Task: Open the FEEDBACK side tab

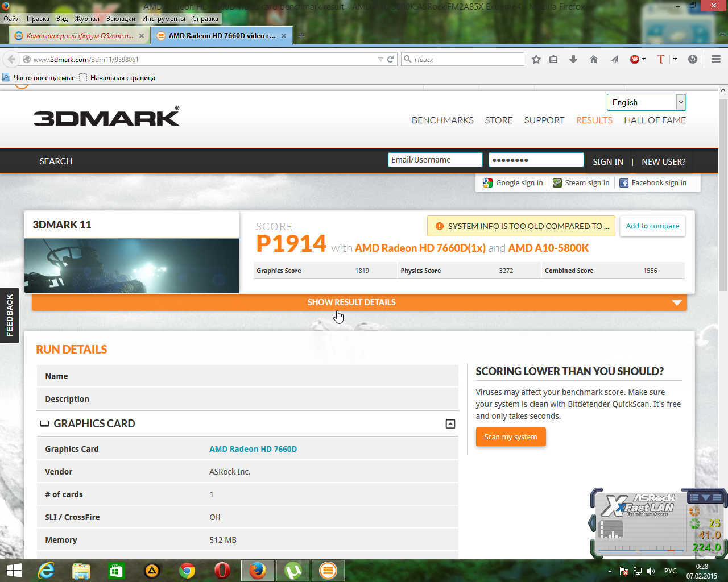Action: [x=9, y=315]
